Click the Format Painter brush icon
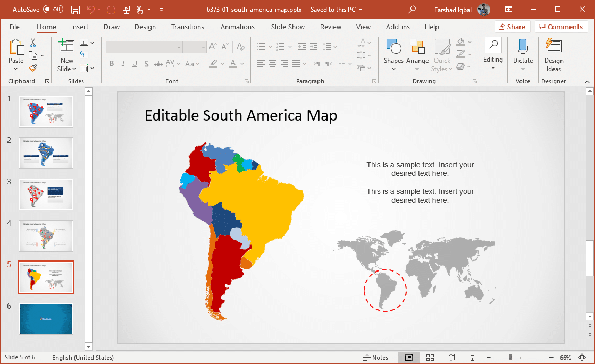 tap(33, 68)
